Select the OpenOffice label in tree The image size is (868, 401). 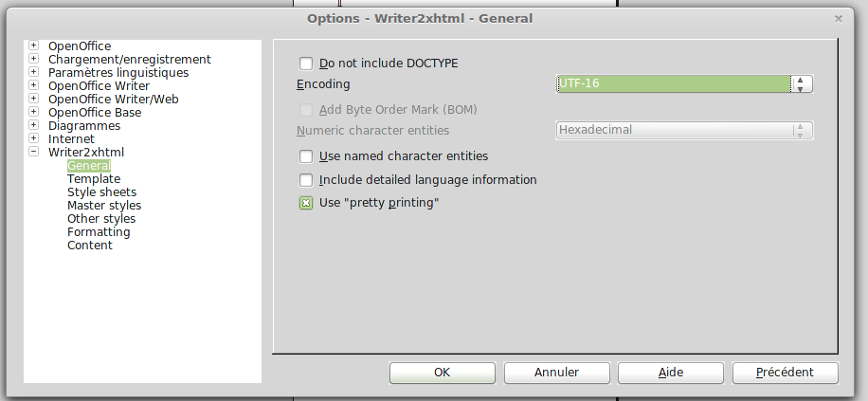pyautogui.click(x=80, y=46)
